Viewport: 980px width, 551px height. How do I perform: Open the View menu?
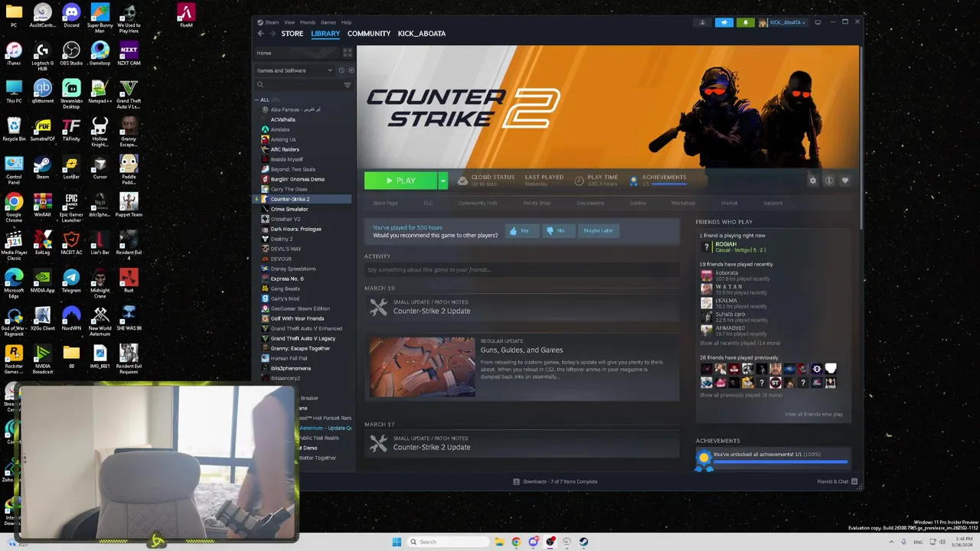tap(289, 22)
